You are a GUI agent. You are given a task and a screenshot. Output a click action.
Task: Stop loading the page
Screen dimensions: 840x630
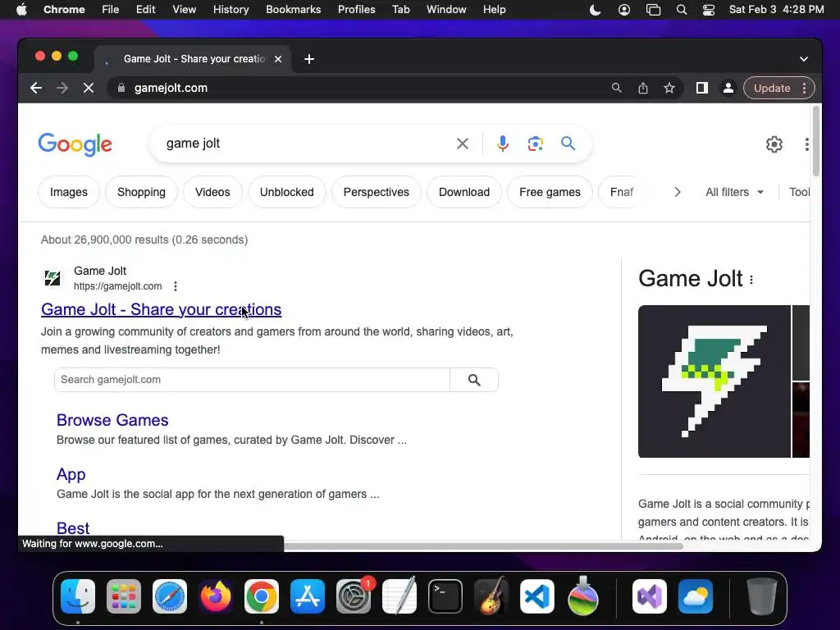click(89, 88)
